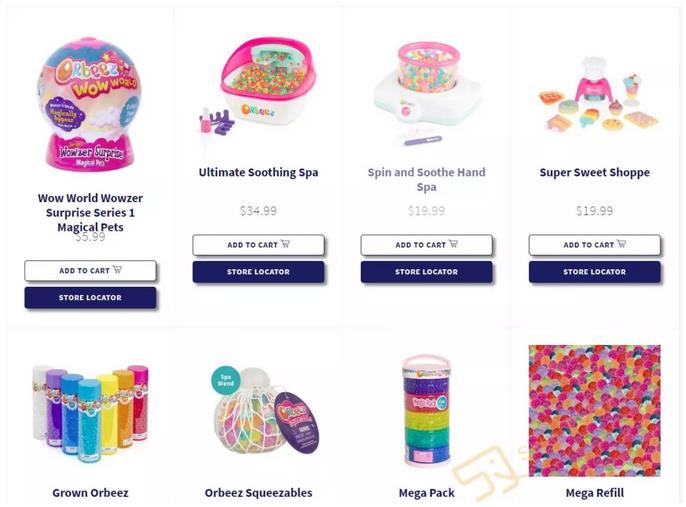This screenshot has height=507, width=686.
Task: Add Ultimate Soothing Spa to cart
Action: (x=258, y=245)
